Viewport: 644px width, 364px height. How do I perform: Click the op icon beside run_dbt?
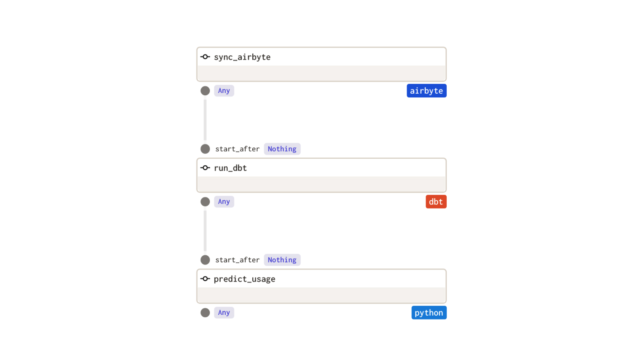(x=205, y=168)
